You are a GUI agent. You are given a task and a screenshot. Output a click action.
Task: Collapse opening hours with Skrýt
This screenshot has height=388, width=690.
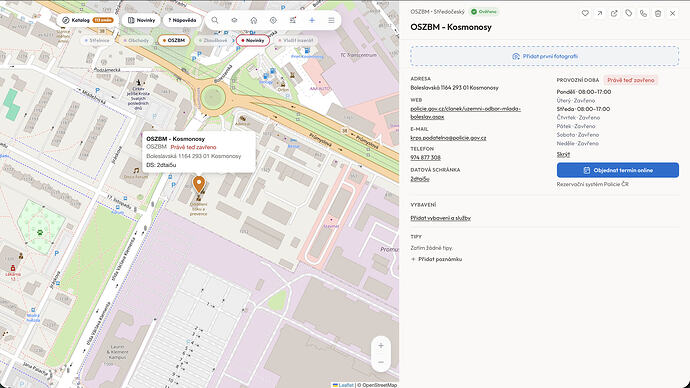(563, 154)
